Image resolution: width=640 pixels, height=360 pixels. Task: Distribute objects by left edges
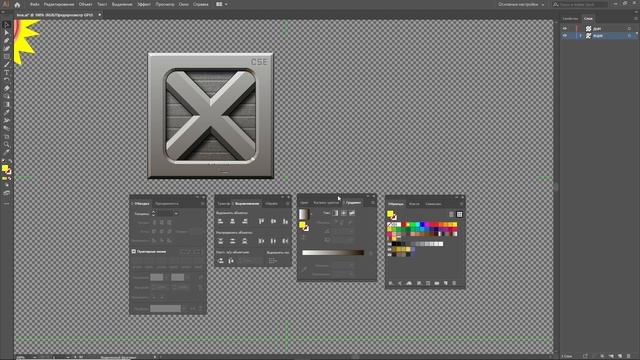click(x=261, y=241)
